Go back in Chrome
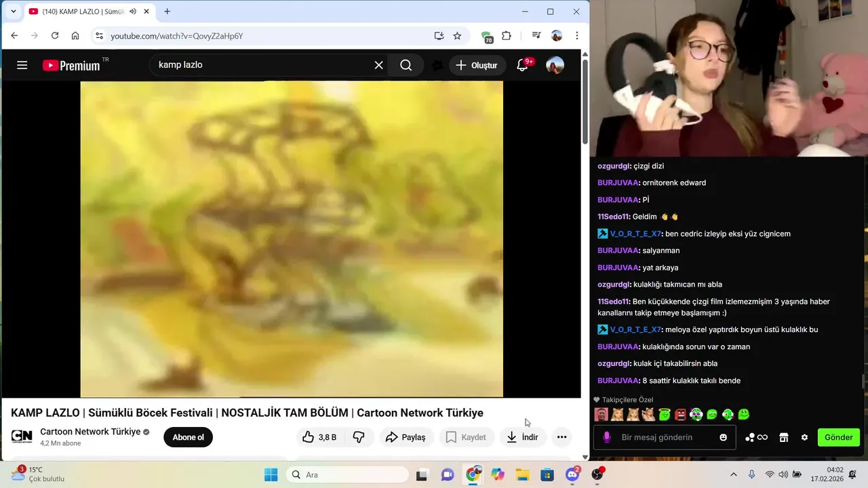The height and width of the screenshot is (488, 868). tap(14, 36)
